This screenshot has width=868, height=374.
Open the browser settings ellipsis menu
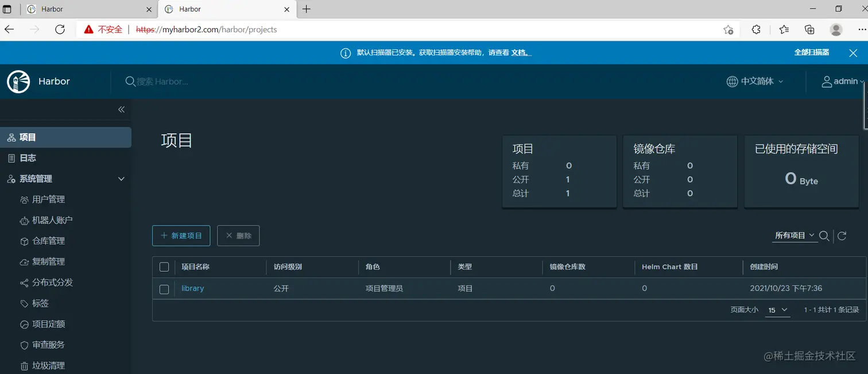(x=862, y=29)
